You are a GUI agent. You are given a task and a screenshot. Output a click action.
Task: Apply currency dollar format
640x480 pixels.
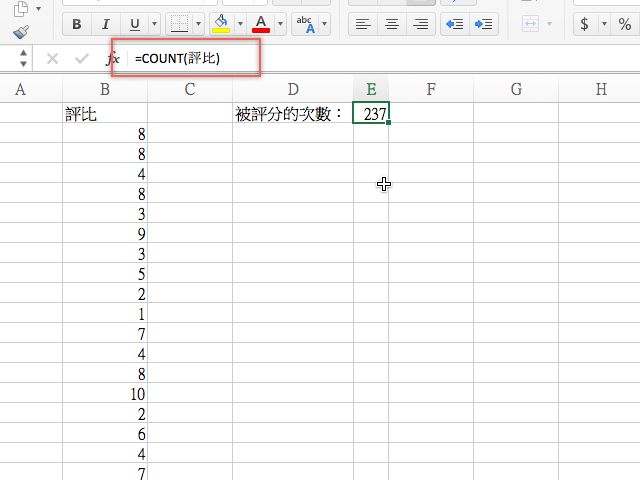[584, 24]
